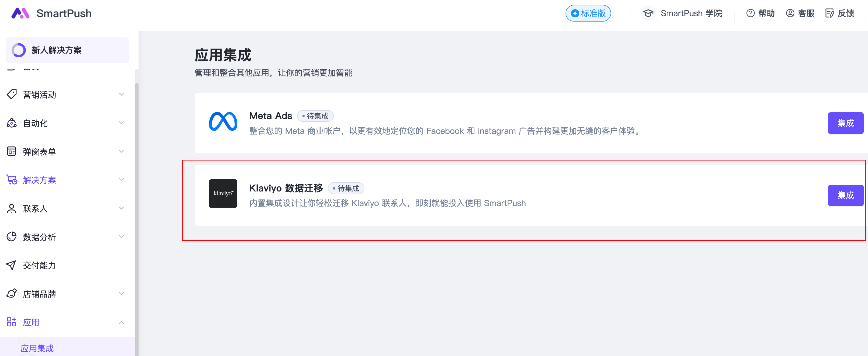The width and height of the screenshot is (868, 356).
Task: Expand the 营销活动 chevron
Action: 121,95
